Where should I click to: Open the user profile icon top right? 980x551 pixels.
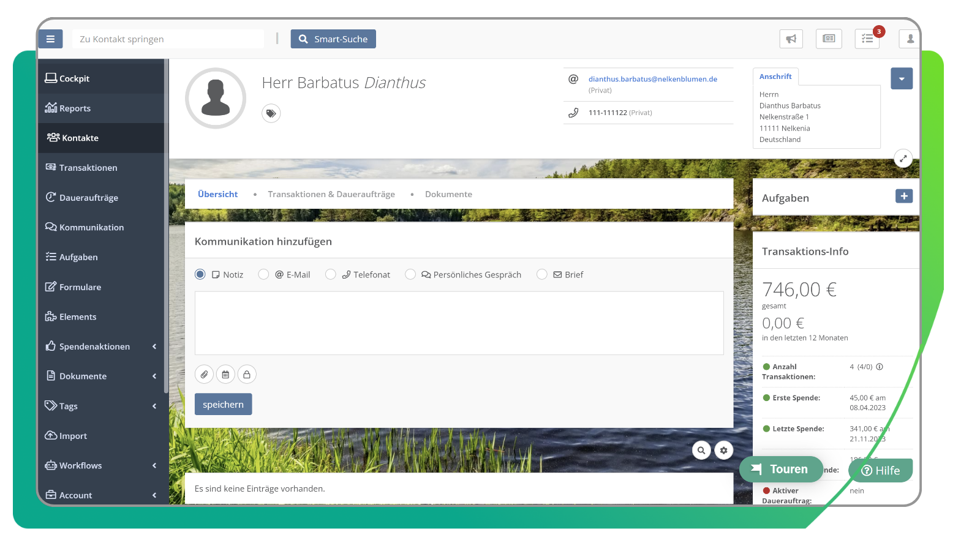[x=910, y=39]
